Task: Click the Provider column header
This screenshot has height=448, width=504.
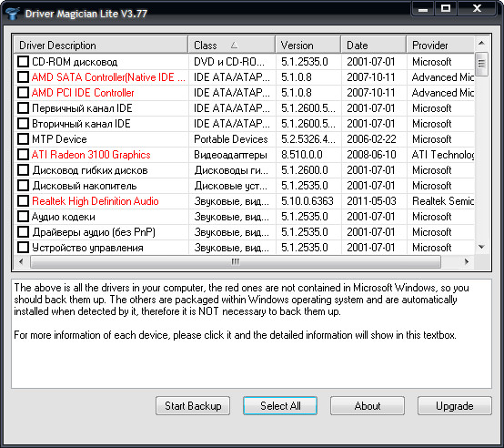Action: [x=440, y=46]
